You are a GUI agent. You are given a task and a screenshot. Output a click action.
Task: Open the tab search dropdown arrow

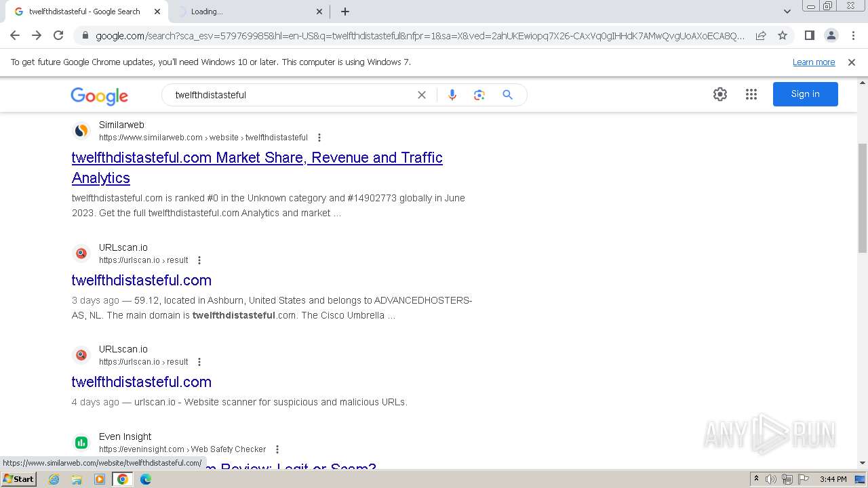(x=787, y=12)
